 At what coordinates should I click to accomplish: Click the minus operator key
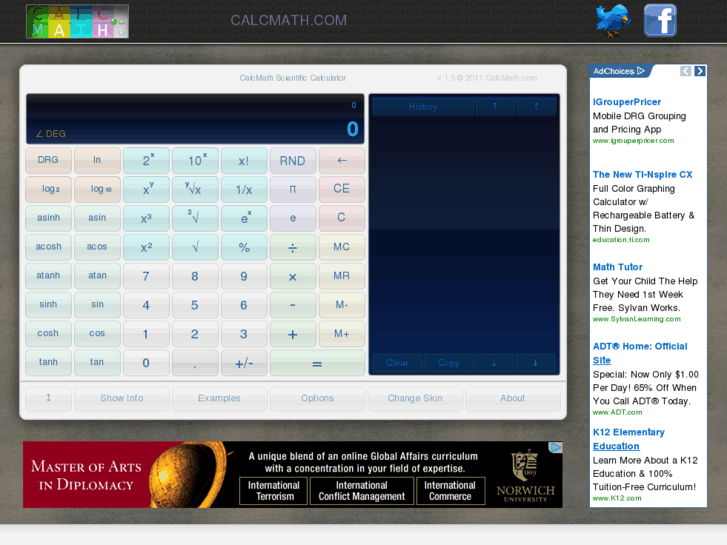click(293, 305)
